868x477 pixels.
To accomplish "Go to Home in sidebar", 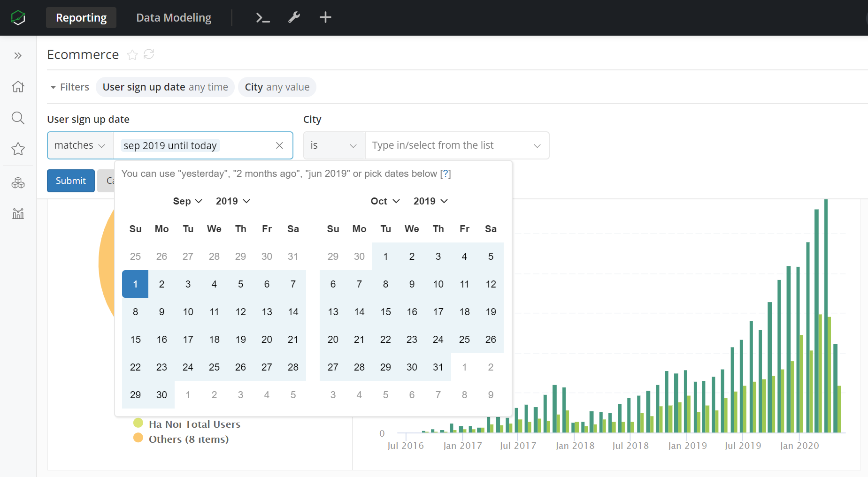I will click(18, 87).
